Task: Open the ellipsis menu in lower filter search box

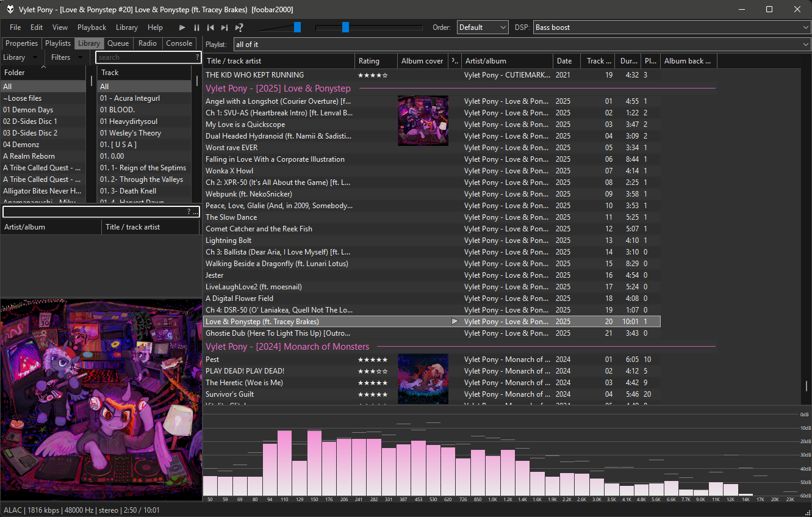Action: pyautogui.click(x=195, y=212)
